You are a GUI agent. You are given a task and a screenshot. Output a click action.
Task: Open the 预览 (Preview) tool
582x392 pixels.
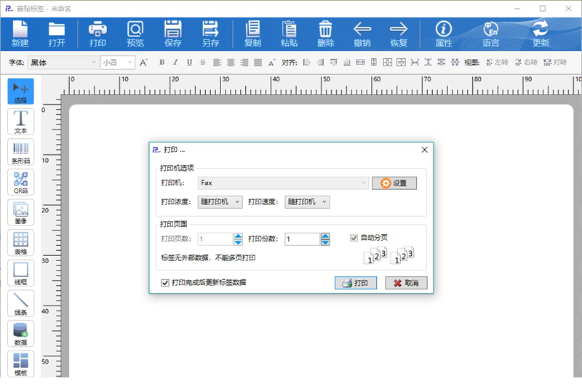pos(135,33)
